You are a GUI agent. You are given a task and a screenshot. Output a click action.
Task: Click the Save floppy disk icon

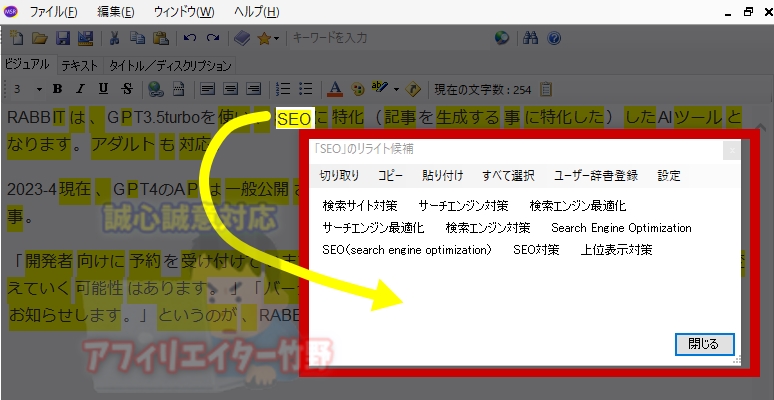pos(62,39)
